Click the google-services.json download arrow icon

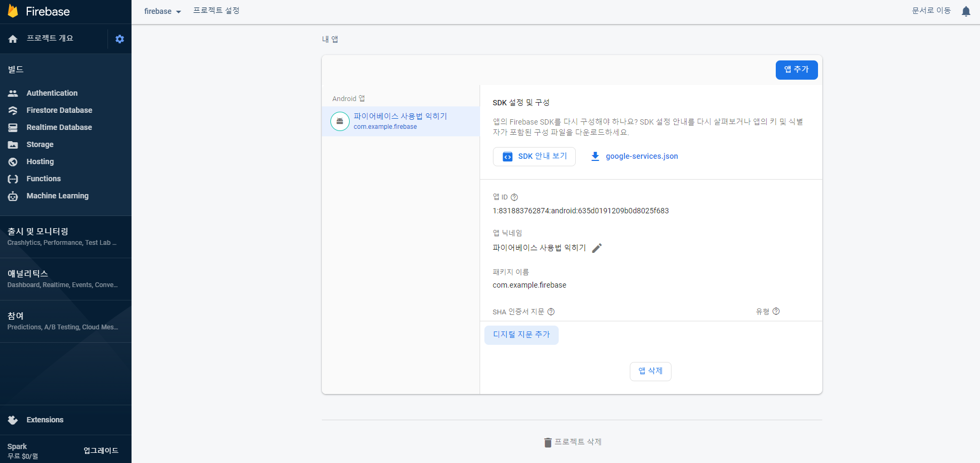595,156
